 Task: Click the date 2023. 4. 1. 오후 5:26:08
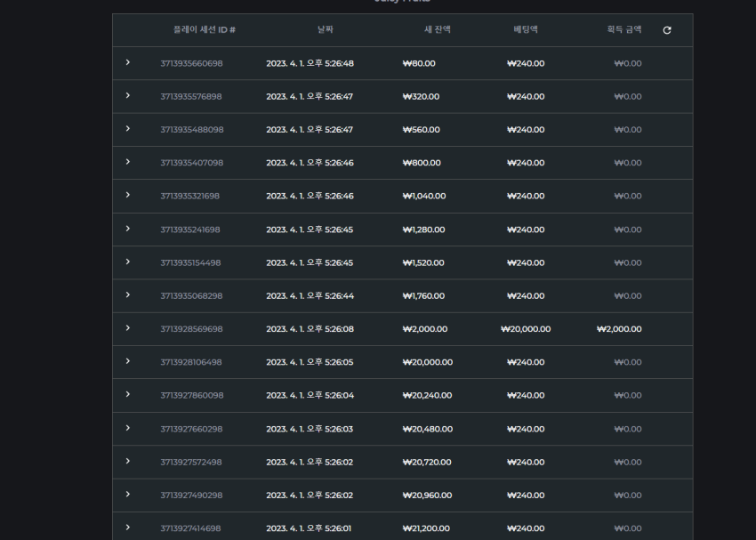[310, 329]
